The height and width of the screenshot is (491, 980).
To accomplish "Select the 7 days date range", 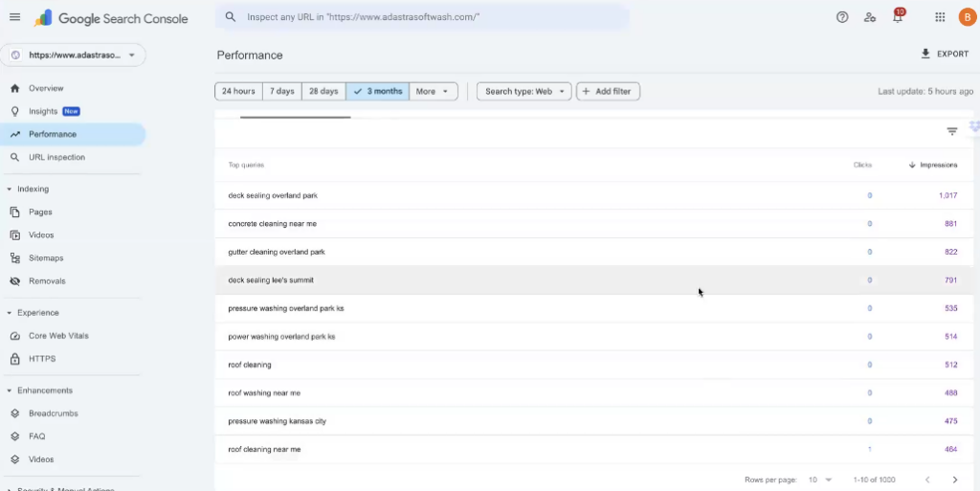I will tap(282, 91).
